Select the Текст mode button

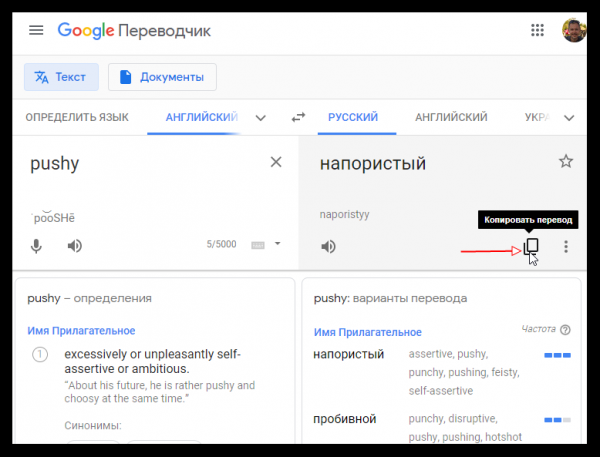[x=62, y=76]
